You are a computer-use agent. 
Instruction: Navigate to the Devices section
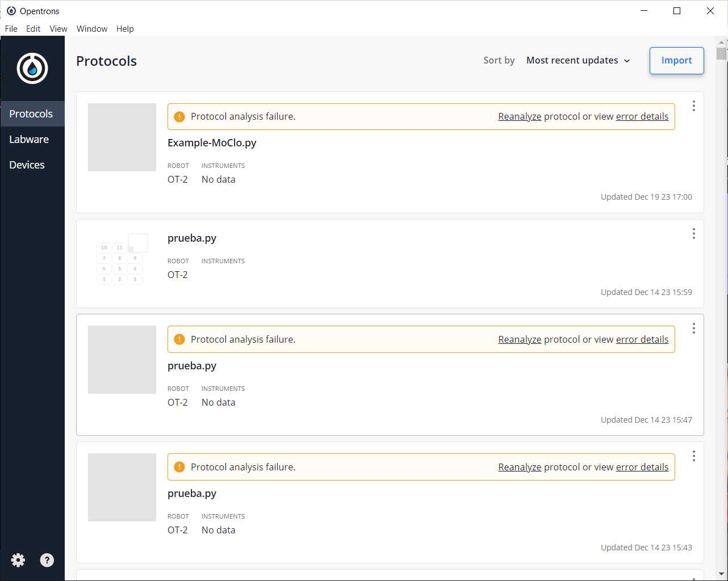pos(27,165)
